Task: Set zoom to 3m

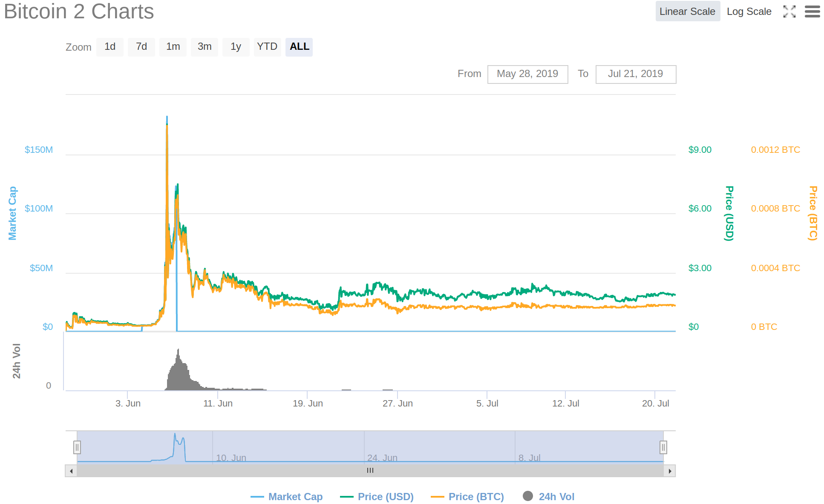Action: tap(205, 47)
